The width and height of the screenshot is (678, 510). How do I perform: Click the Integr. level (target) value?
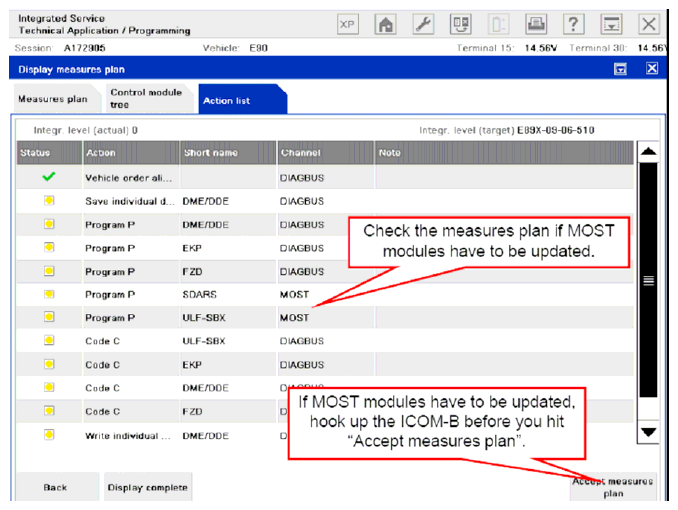coord(556,130)
